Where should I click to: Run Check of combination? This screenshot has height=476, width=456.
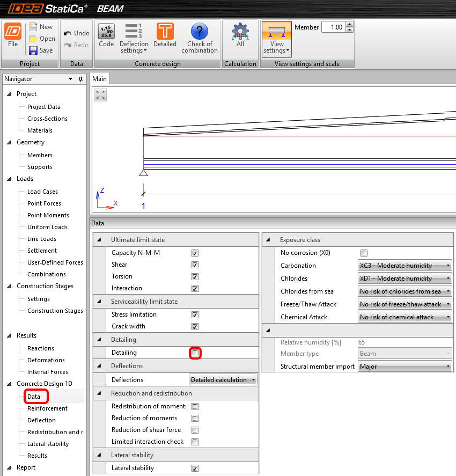[x=200, y=38]
